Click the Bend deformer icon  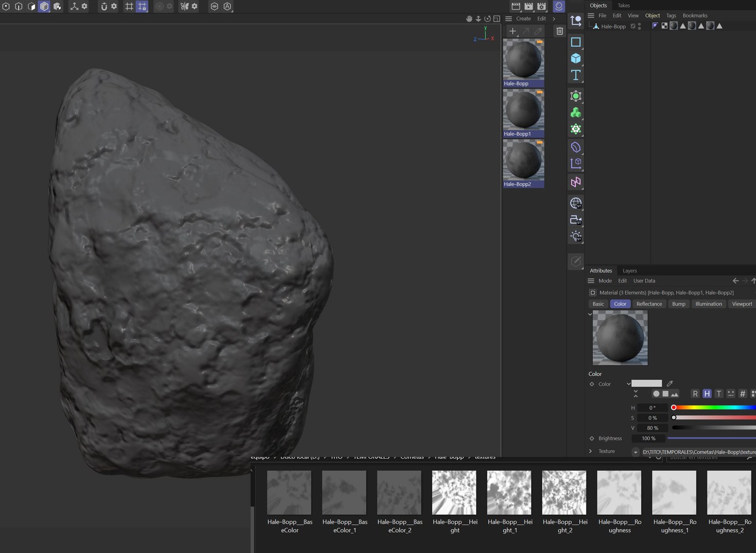pyautogui.click(x=576, y=147)
